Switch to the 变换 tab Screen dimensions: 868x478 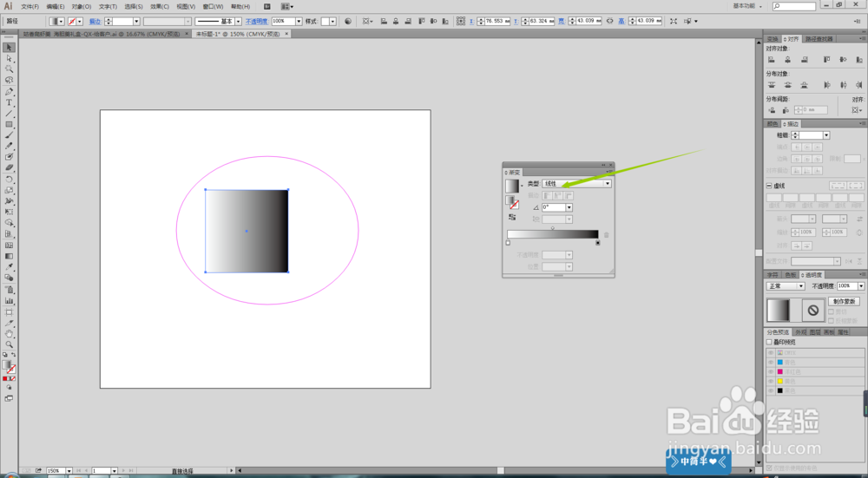point(773,39)
